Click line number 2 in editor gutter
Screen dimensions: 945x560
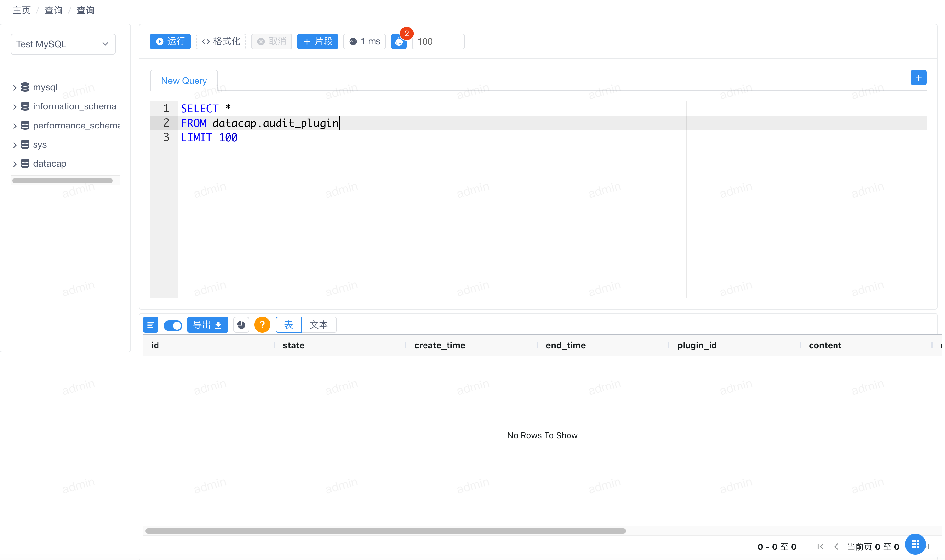(x=166, y=123)
